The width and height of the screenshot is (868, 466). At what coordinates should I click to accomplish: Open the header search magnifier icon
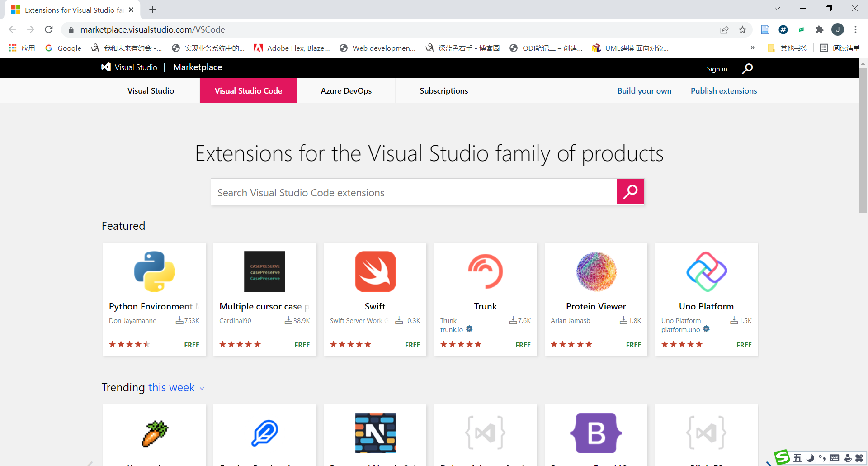click(x=747, y=68)
